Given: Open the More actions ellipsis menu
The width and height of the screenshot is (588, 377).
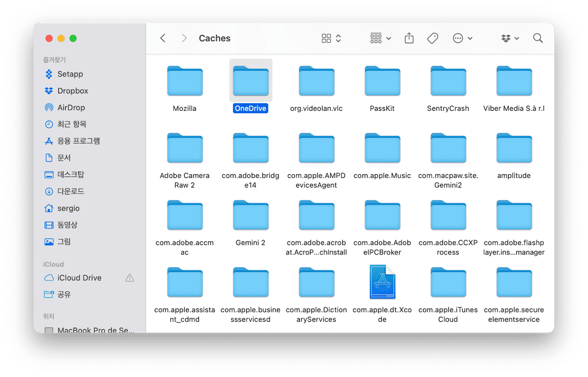Looking at the screenshot, I should click(462, 38).
